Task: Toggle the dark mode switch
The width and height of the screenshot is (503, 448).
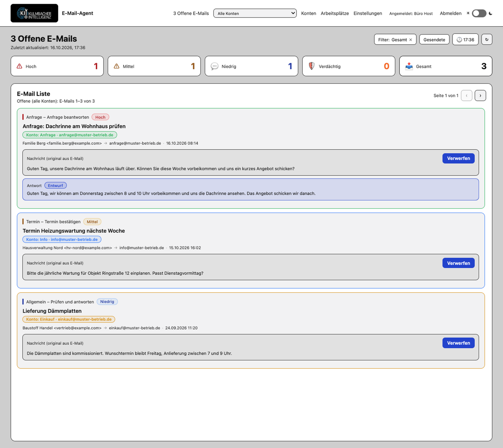Action: point(479,13)
